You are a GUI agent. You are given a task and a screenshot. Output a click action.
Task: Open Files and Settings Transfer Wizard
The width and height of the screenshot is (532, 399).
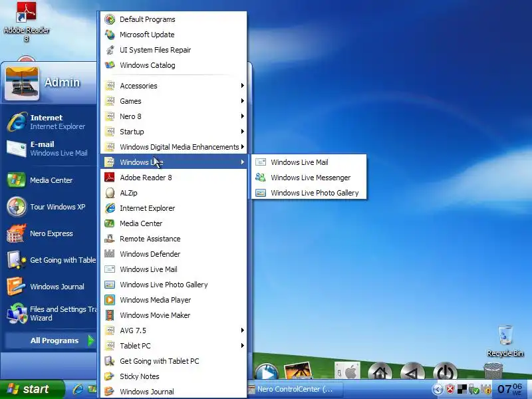(x=51, y=313)
